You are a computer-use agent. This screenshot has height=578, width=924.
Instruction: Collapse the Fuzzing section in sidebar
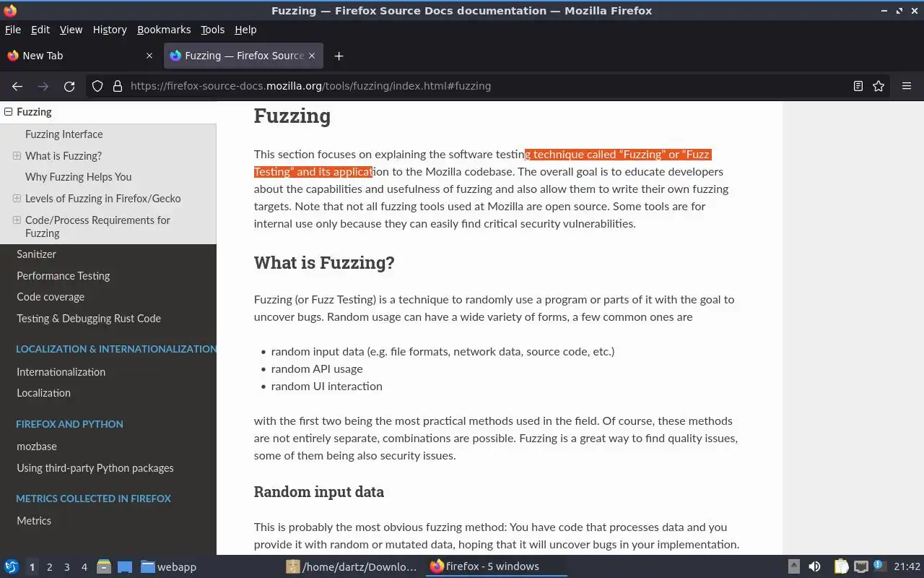point(9,112)
